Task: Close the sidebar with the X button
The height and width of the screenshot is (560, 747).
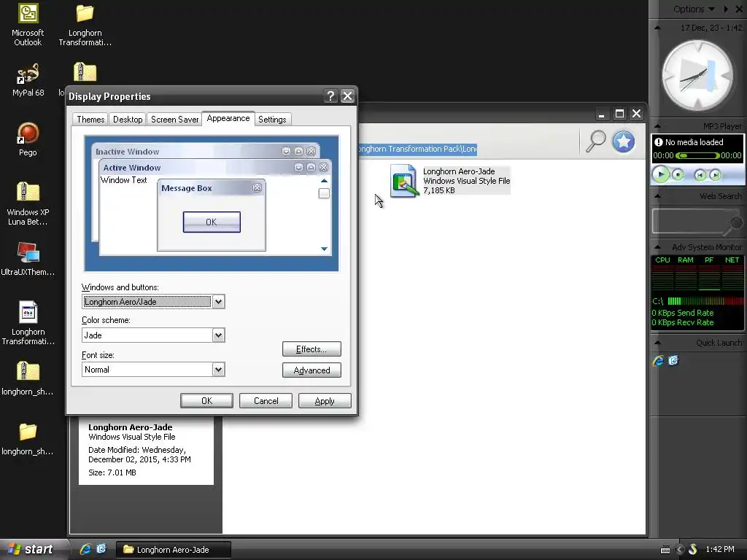Action: (x=739, y=9)
